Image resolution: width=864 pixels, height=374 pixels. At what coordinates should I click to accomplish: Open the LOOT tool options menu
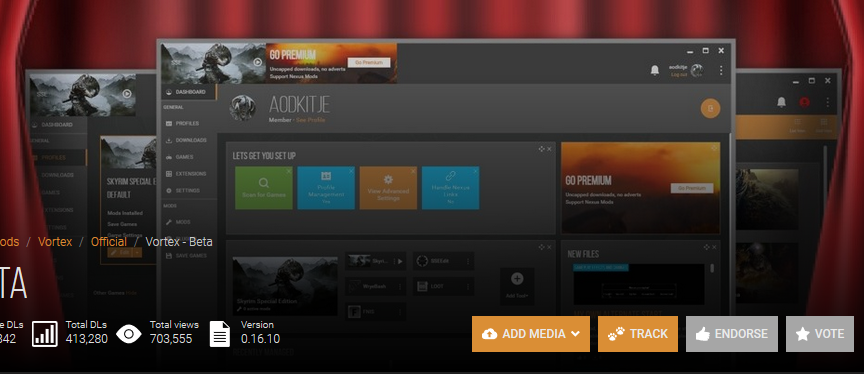[468, 286]
